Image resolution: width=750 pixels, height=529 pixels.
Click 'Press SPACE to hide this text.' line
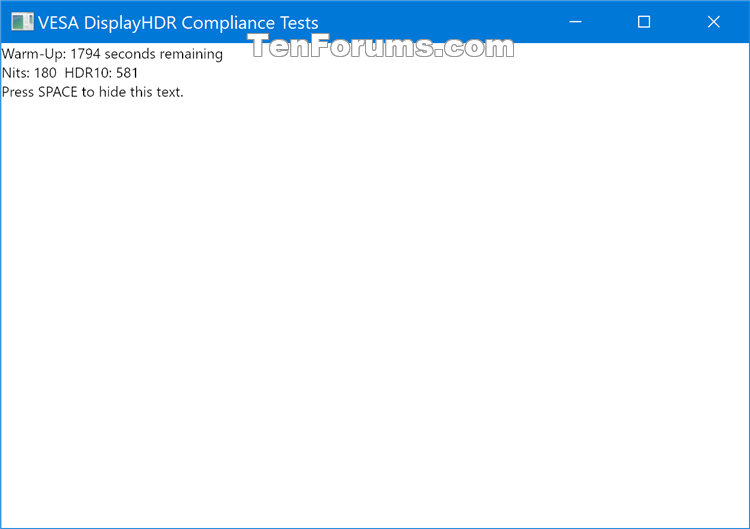tap(93, 92)
